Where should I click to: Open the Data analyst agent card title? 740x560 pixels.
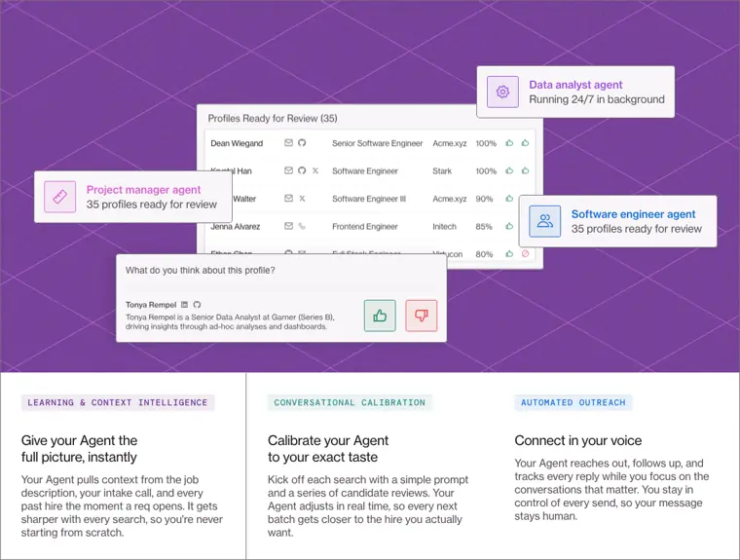point(575,85)
